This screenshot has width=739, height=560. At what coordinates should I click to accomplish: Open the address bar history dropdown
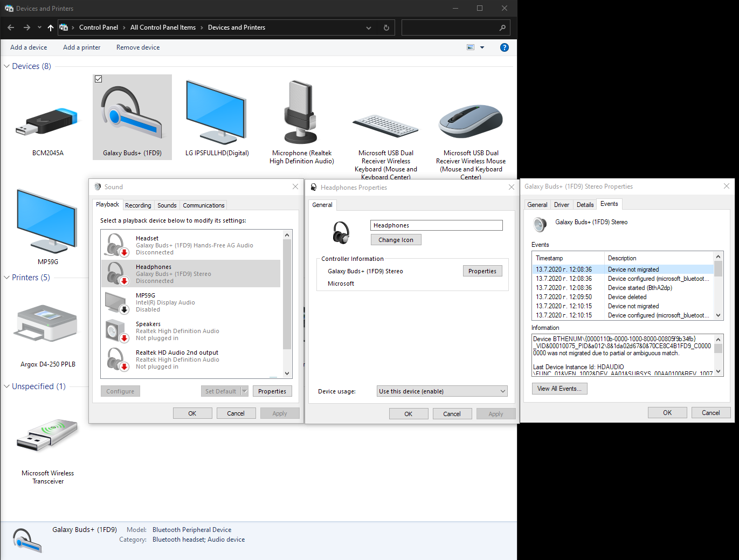coord(369,27)
